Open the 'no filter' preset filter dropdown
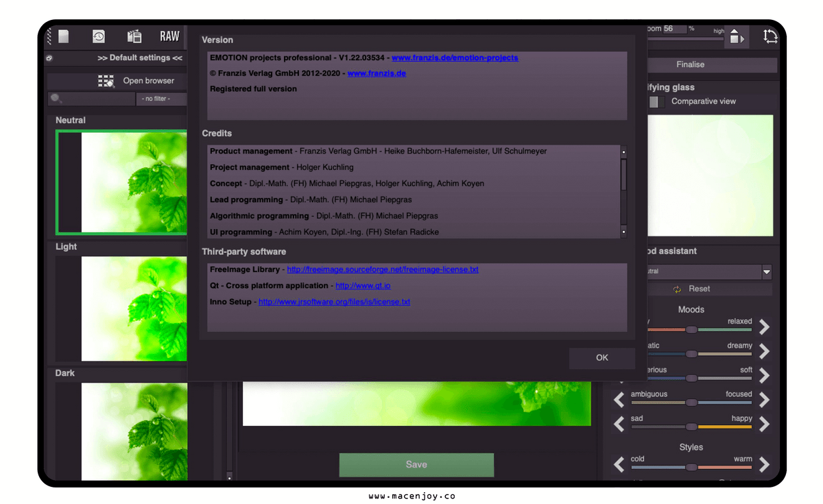823x504 pixels. click(x=162, y=99)
